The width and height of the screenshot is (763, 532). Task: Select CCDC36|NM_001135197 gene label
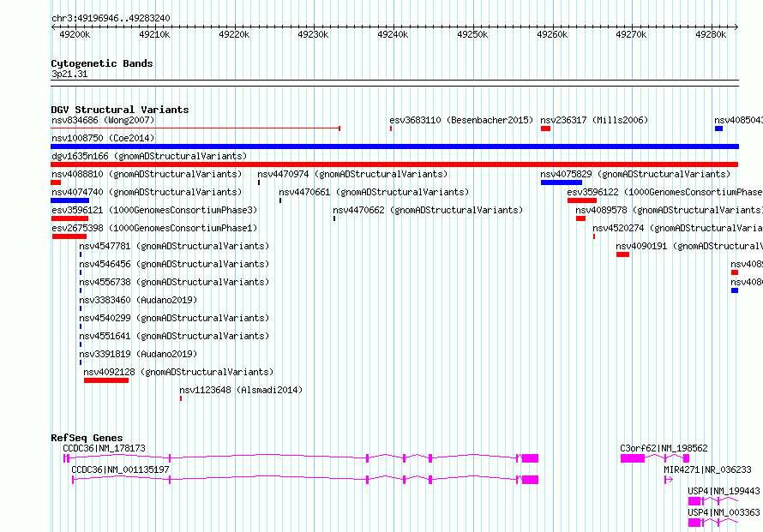coord(120,469)
